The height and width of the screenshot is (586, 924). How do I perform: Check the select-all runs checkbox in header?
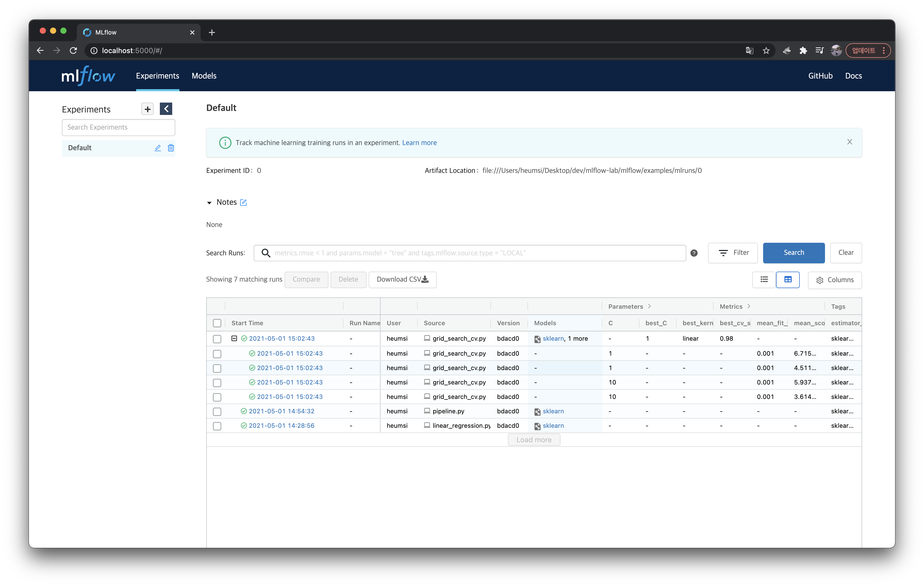(x=217, y=323)
